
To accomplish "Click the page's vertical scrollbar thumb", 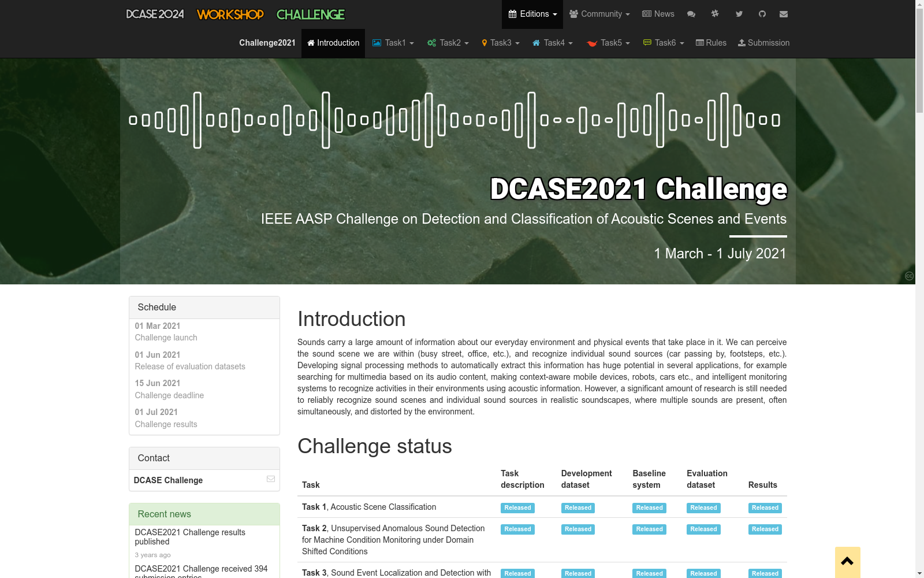I will 919,61.
